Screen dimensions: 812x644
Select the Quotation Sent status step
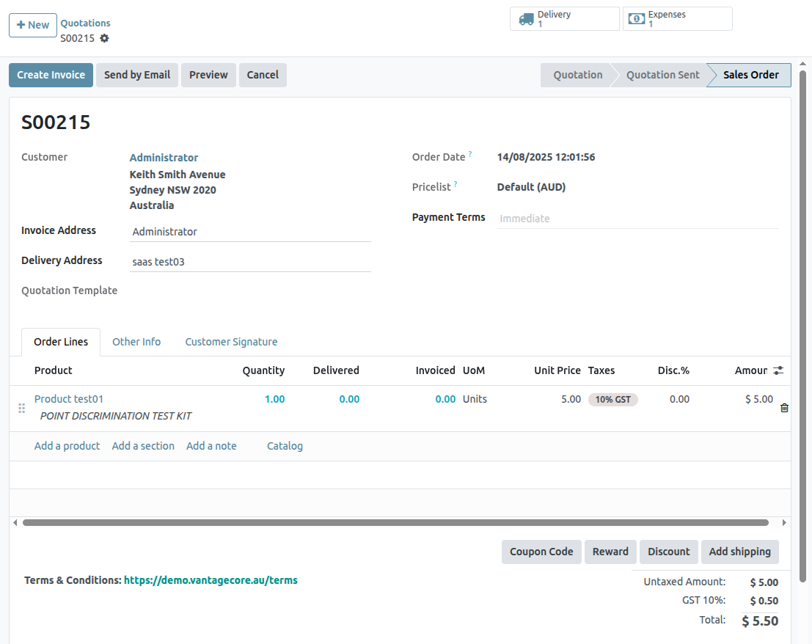tap(662, 75)
